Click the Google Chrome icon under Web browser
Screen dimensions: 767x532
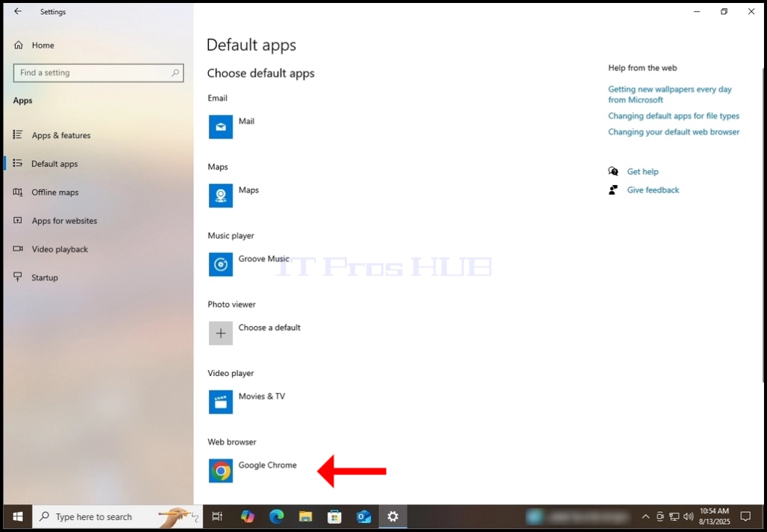coord(221,471)
